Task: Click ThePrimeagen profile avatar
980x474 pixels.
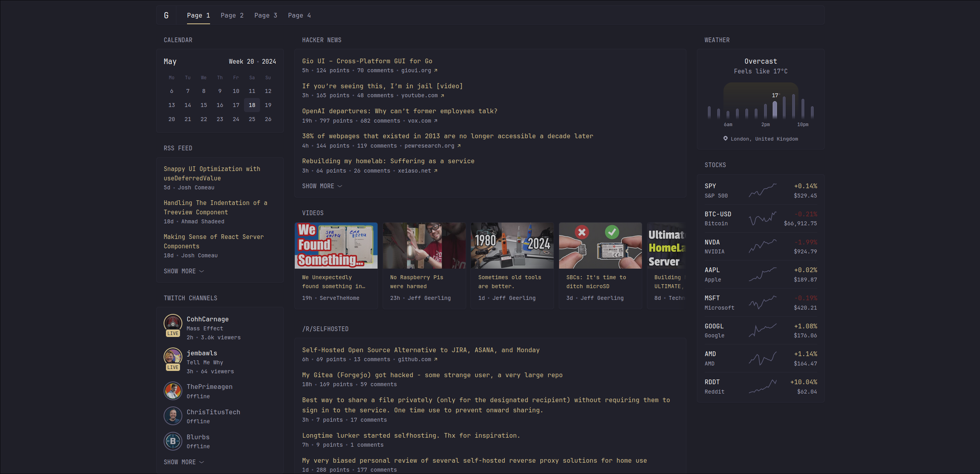Action: (x=173, y=391)
